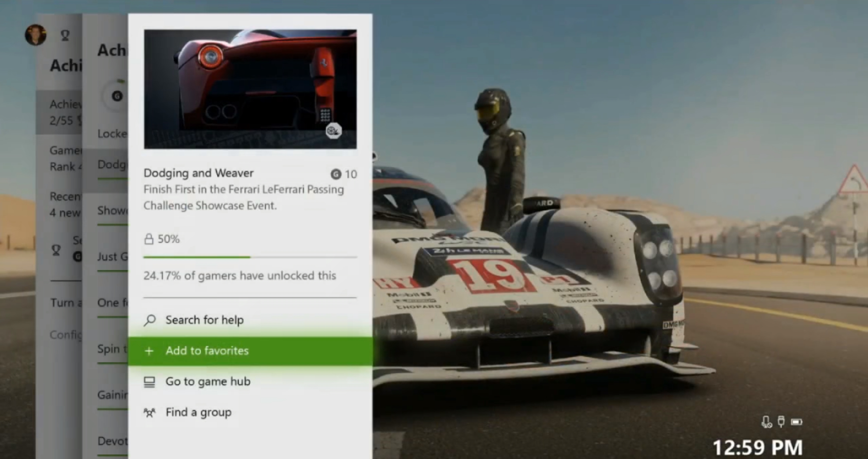Click the 12:59 PM clock
The height and width of the screenshot is (459, 868).
pyautogui.click(x=758, y=448)
